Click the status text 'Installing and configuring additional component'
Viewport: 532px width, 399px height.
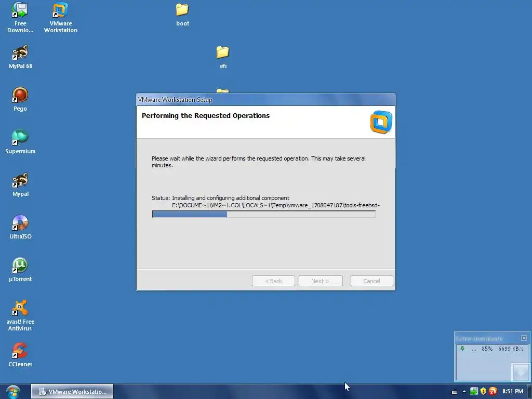coord(230,198)
